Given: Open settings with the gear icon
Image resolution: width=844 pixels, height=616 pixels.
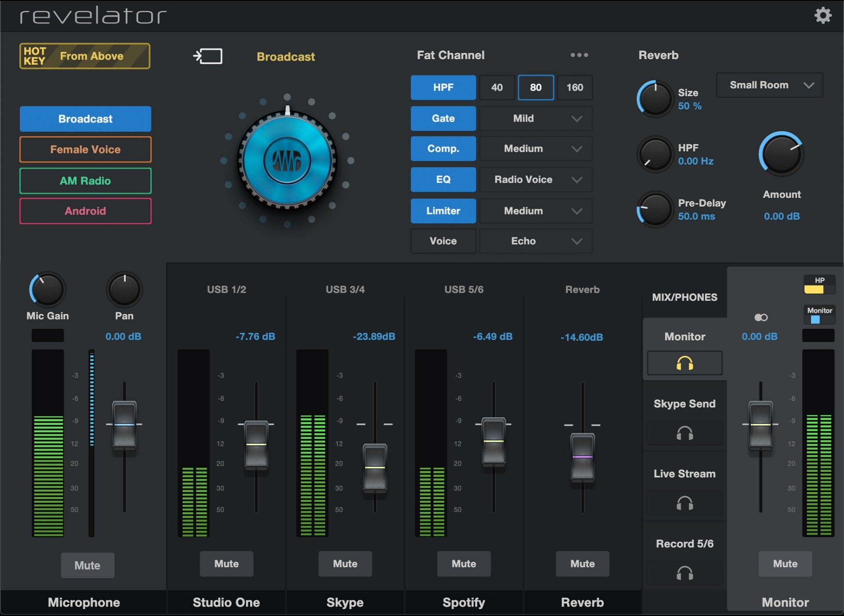Looking at the screenshot, I should point(822,16).
